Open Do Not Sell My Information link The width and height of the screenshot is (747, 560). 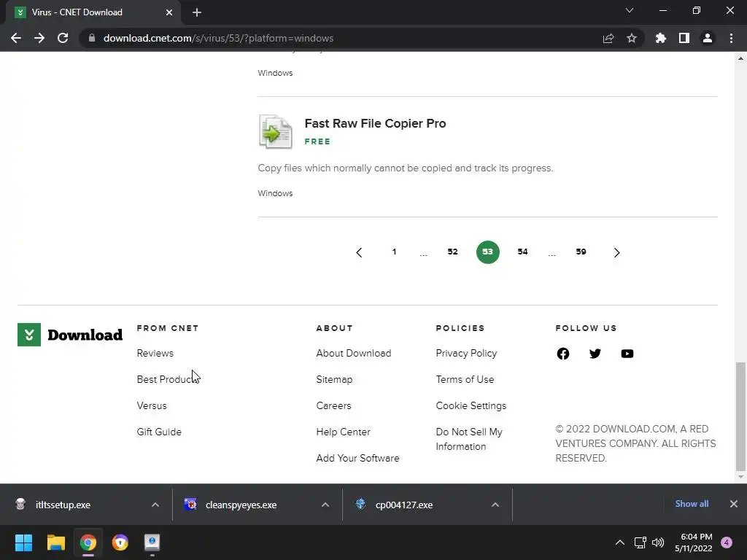click(469, 439)
